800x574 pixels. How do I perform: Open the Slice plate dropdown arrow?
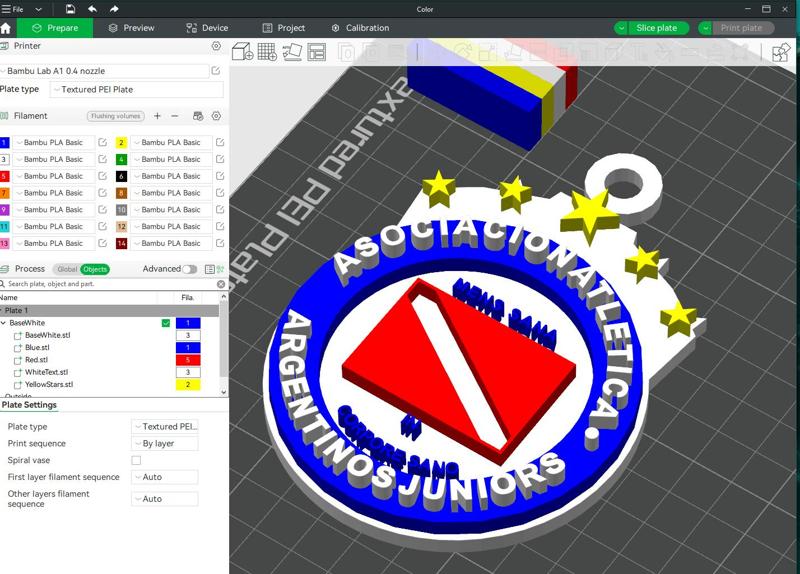621,28
